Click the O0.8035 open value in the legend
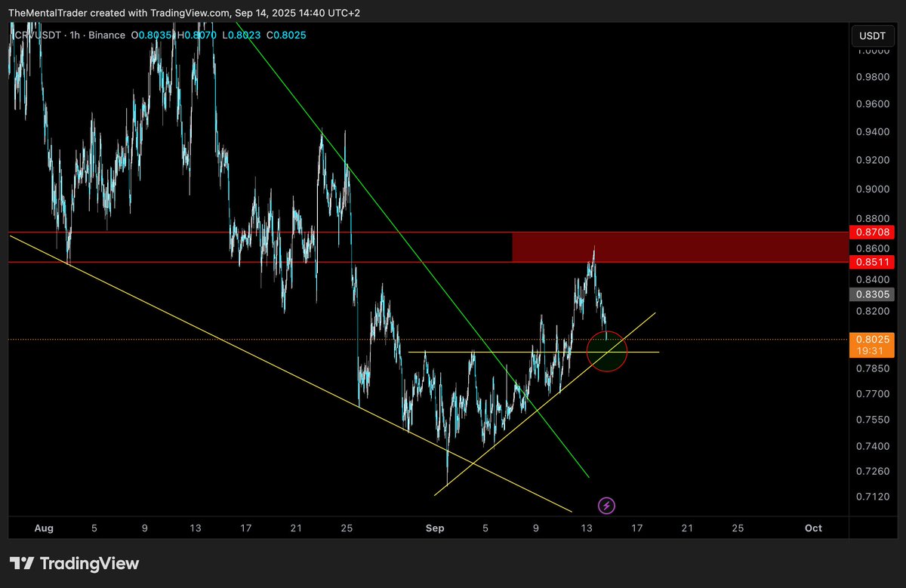The image size is (906, 588). coord(152,35)
